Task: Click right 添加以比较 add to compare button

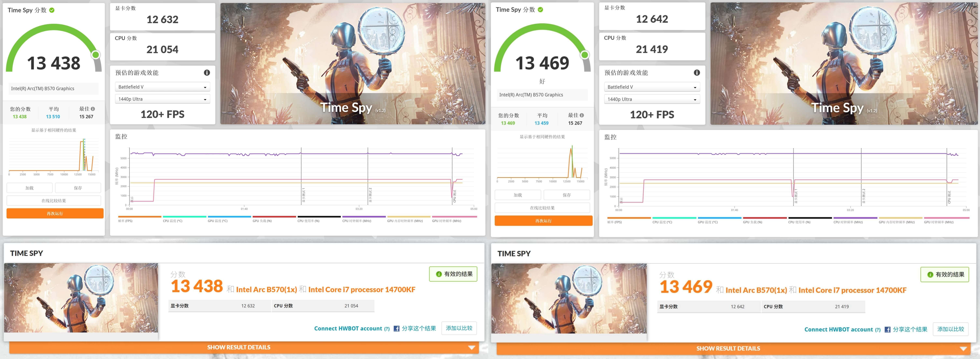Action: tap(950, 329)
